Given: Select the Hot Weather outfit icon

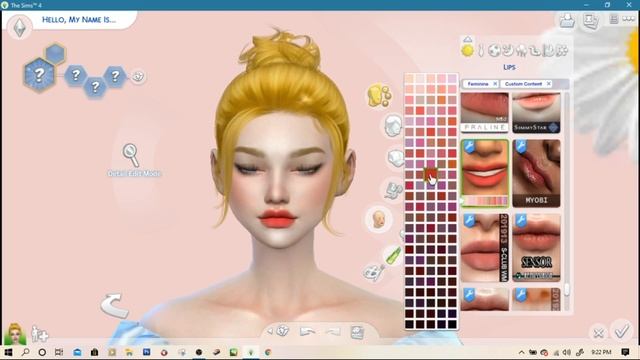Looking at the screenshot, I should click(x=549, y=51).
